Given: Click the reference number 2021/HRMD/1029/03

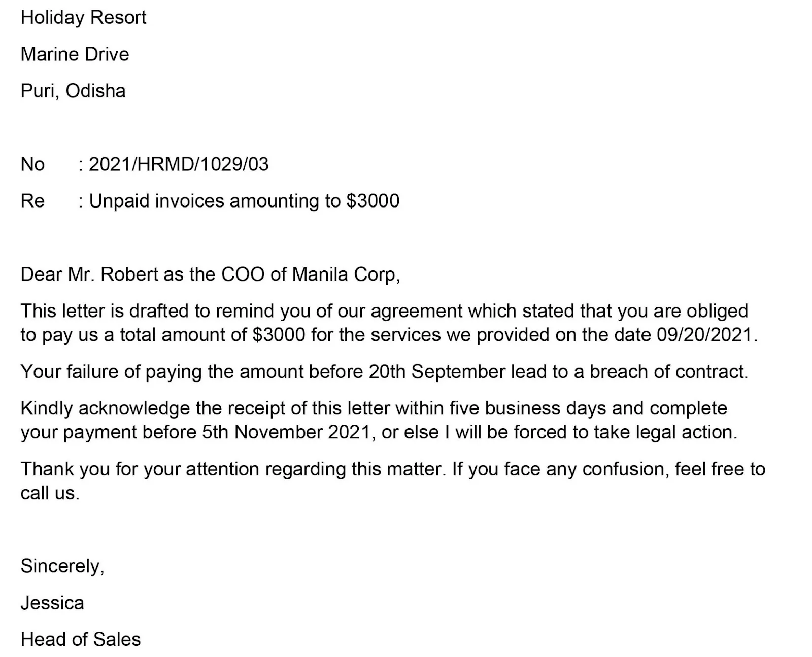Looking at the screenshot, I should coord(179,164).
